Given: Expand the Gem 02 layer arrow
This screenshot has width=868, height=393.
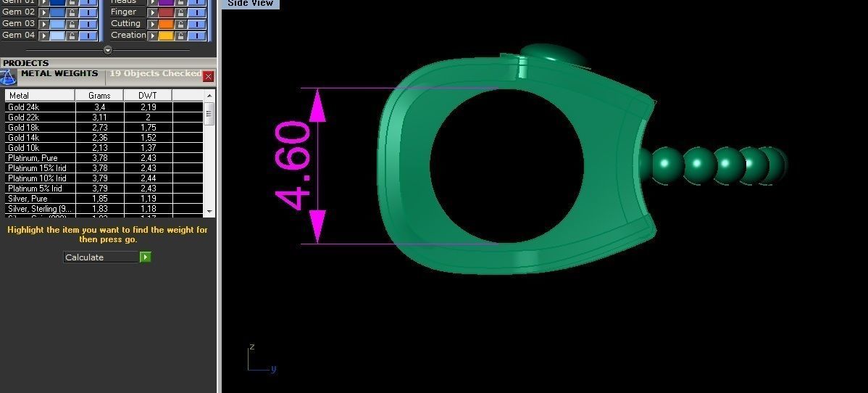Looking at the screenshot, I should pos(43,12).
